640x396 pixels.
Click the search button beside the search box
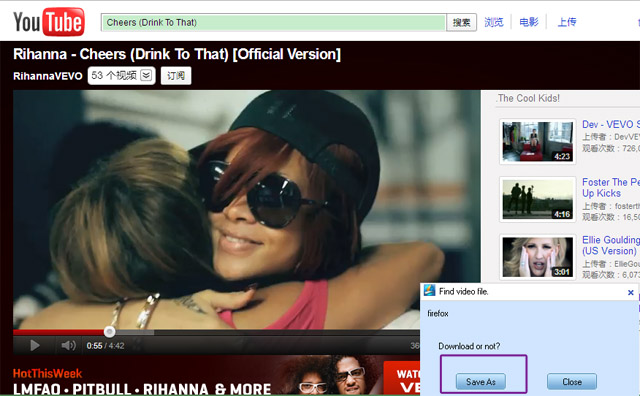pyautogui.click(x=462, y=22)
